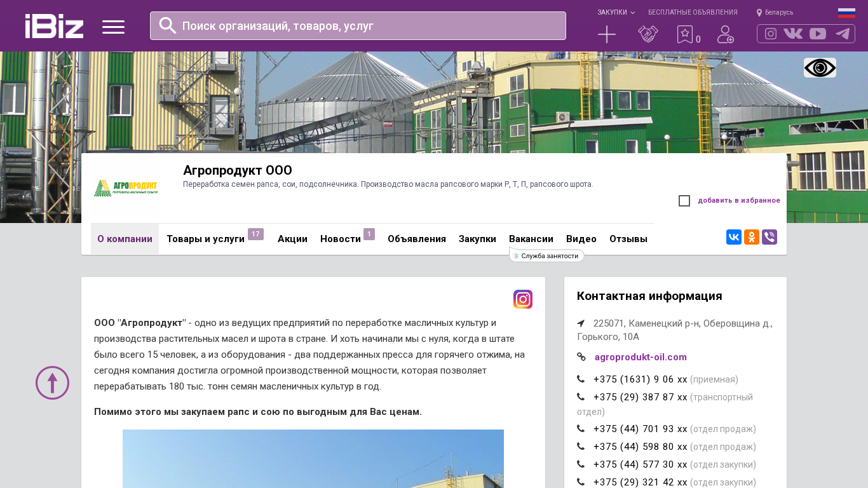Open the Вакансии tab

click(x=531, y=239)
